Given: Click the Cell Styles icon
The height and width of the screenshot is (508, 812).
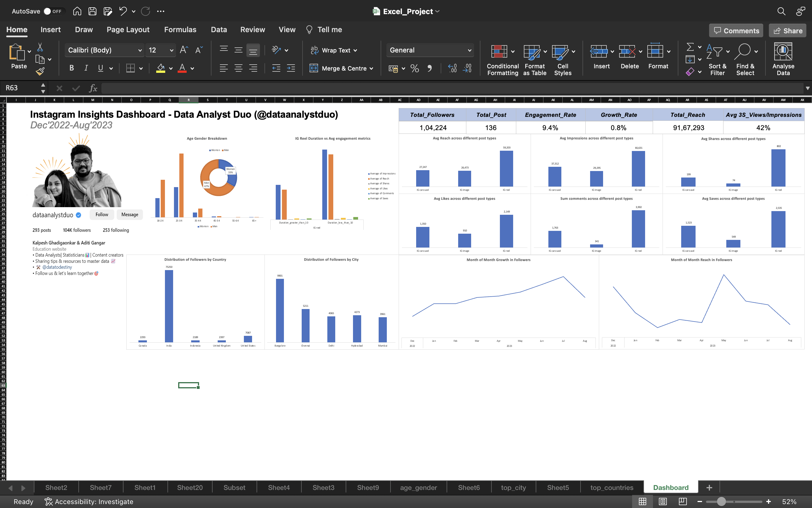Looking at the screenshot, I should [560, 52].
